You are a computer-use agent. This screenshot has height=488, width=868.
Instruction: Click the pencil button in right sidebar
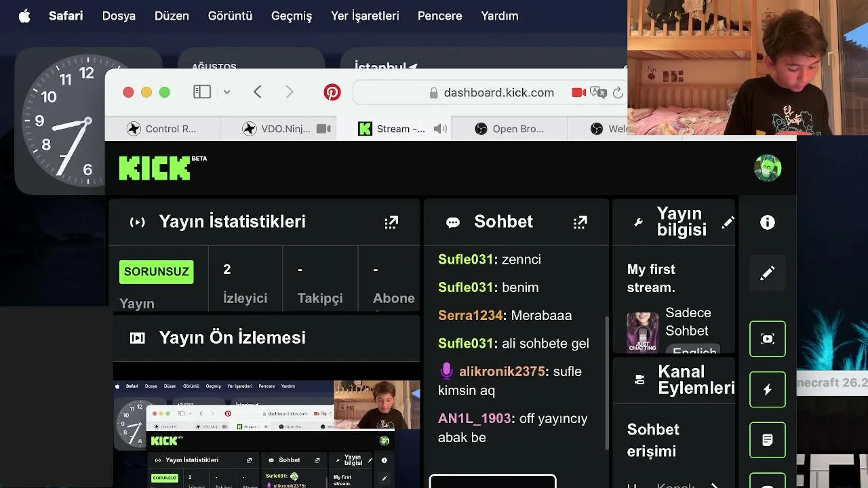coord(768,273)
